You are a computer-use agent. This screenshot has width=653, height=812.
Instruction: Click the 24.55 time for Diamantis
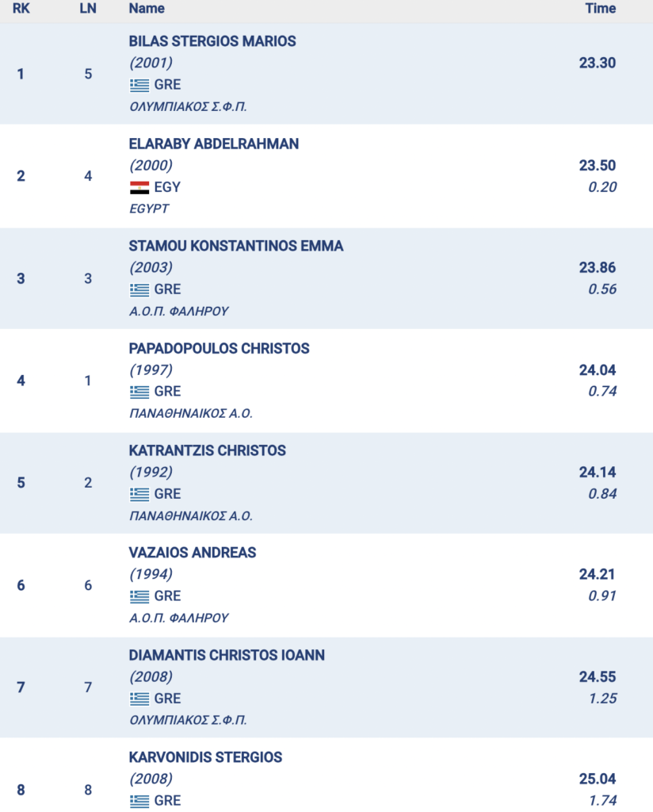[x=598, y=677]
